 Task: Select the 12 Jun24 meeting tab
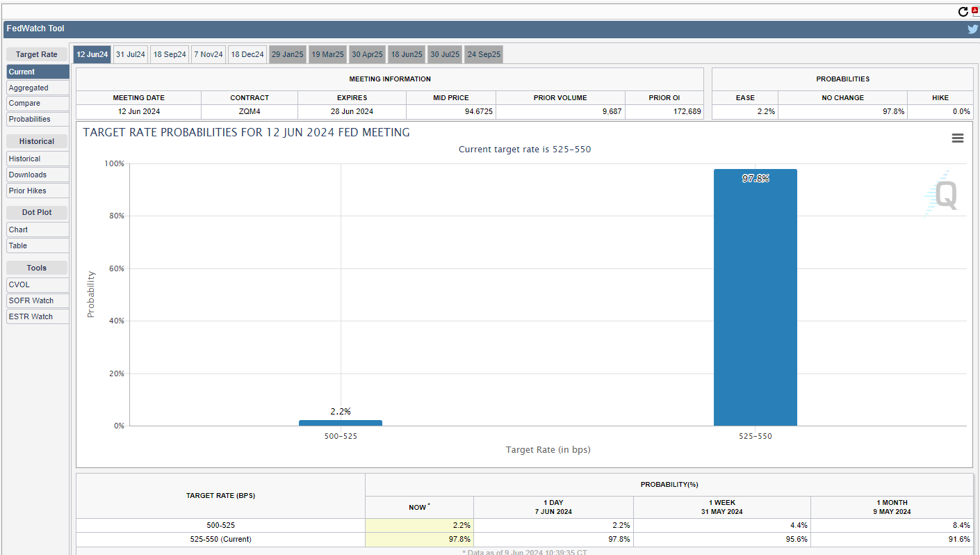pyautogui.click(x=92, y=54)
